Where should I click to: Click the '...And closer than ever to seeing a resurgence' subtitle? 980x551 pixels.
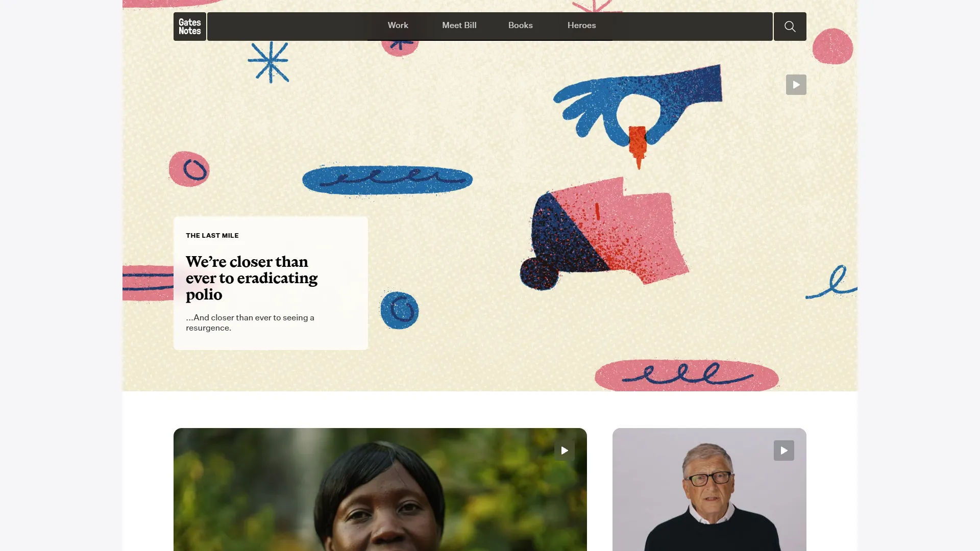[x=250, y=322]
